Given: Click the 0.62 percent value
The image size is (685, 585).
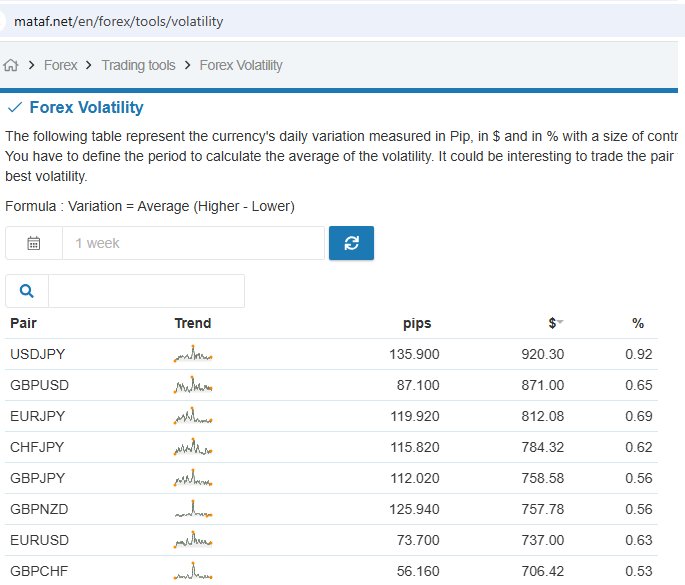Looking at the screenshot, I should tap(639, 447).
